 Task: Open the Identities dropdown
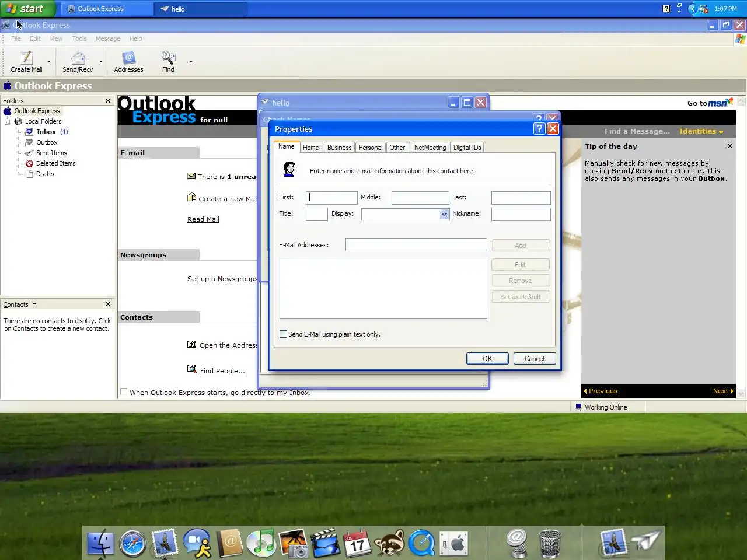click(701, 131)
